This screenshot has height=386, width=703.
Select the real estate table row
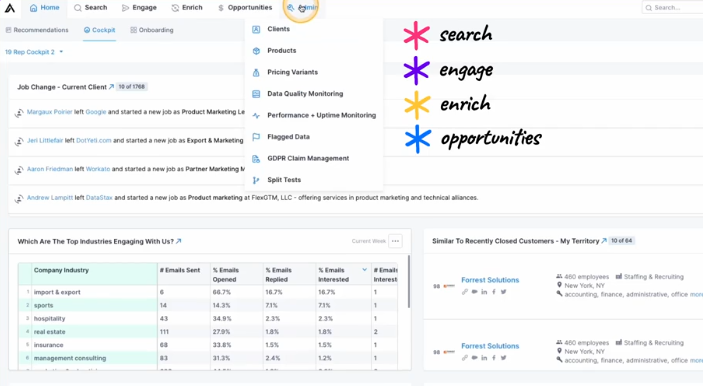[x=208, y=332]
